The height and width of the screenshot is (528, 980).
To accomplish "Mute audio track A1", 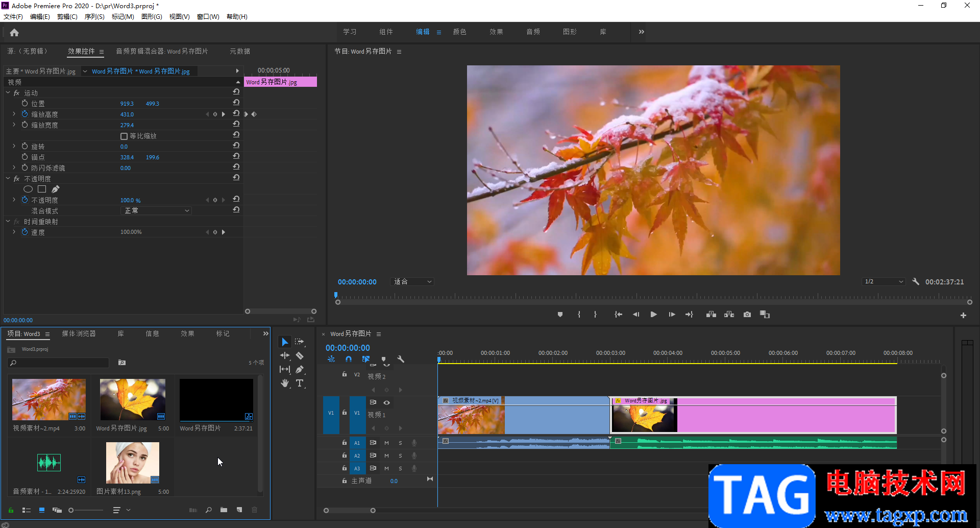I will point(386,443).
